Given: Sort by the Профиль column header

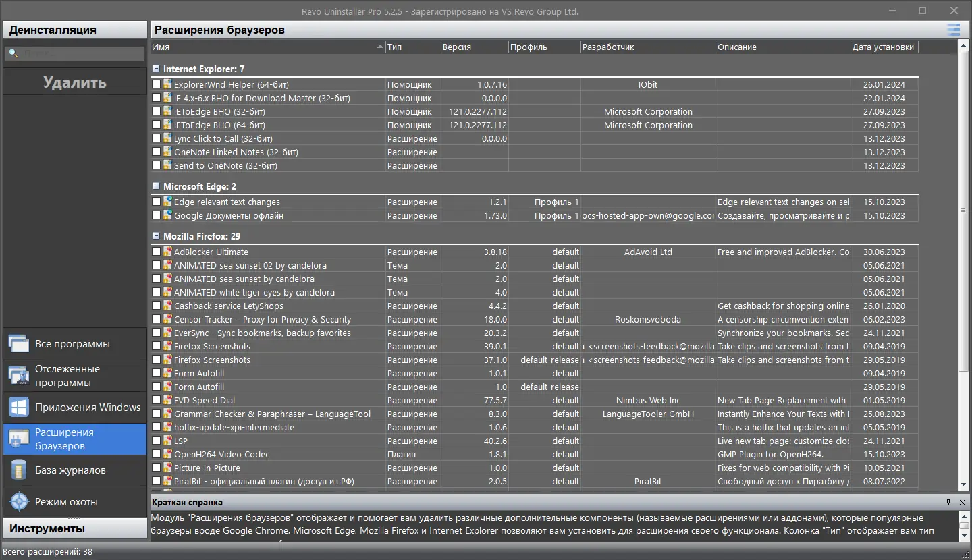Looking at the screenshot, I should (x=545, y=47).
